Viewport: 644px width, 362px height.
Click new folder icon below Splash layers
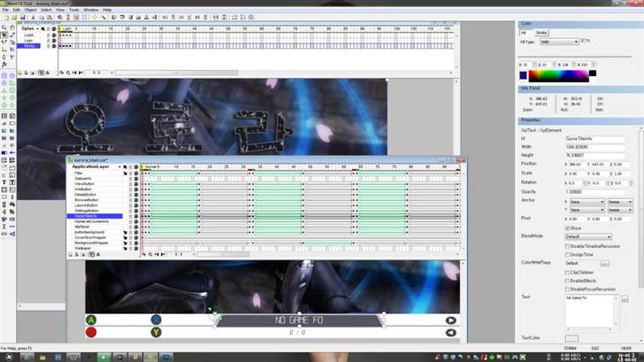19,73
